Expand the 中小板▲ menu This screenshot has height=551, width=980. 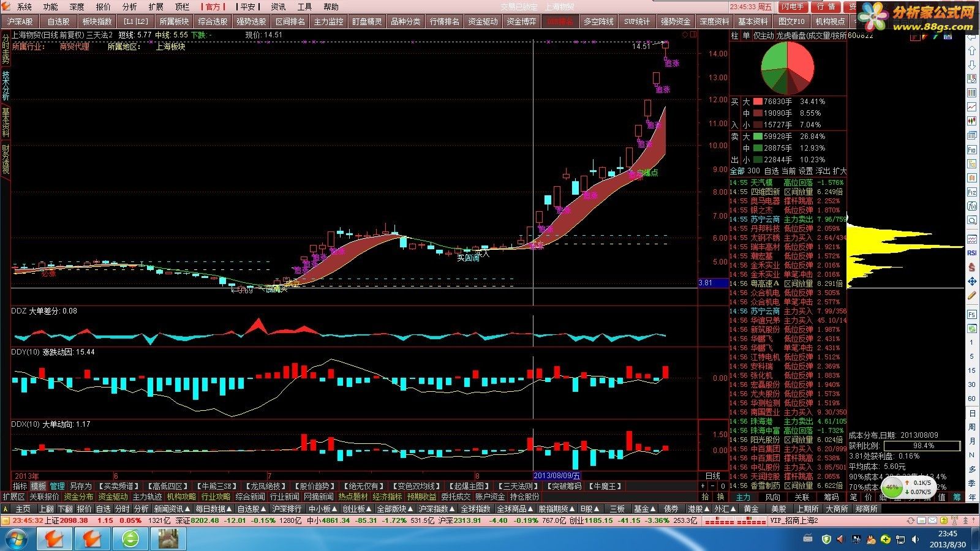pyautogui.click(x=323, y=509)
